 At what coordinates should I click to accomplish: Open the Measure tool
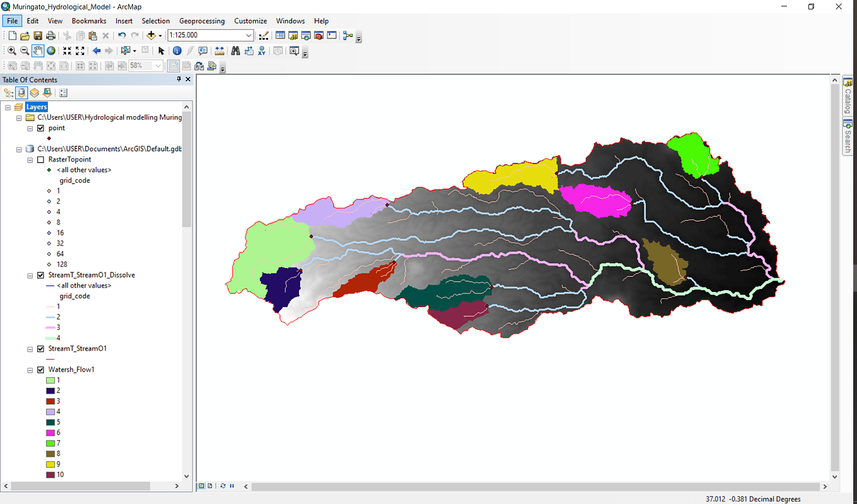click(x=220, y=50)
